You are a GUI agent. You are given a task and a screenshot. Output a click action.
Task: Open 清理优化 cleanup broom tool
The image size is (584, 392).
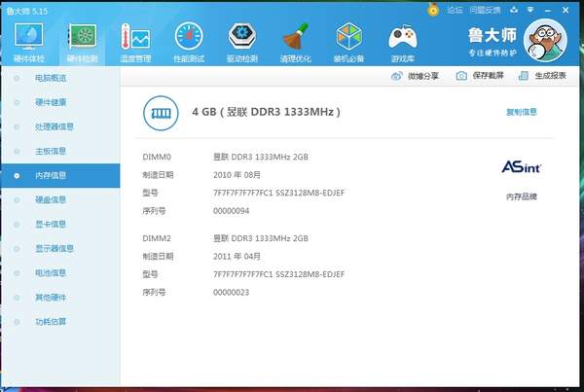pos(296,42)
